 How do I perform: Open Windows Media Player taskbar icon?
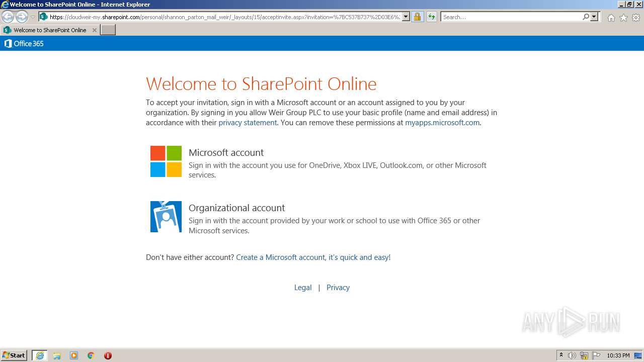(x=74, y=355)
